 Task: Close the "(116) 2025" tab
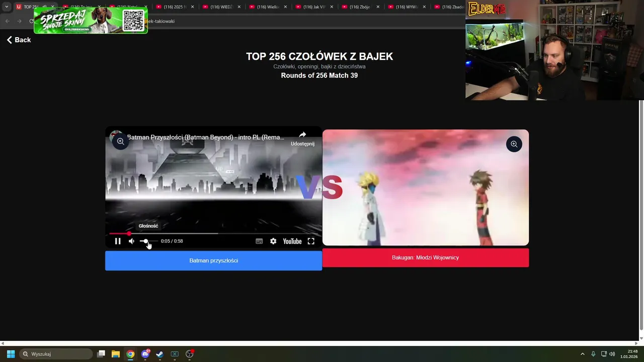click(x=192, y=7)
